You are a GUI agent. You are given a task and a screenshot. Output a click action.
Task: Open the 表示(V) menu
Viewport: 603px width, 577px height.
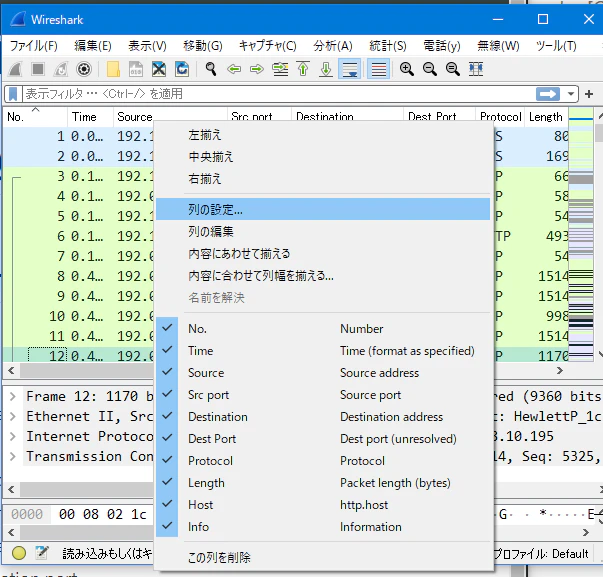coord(147,46)
